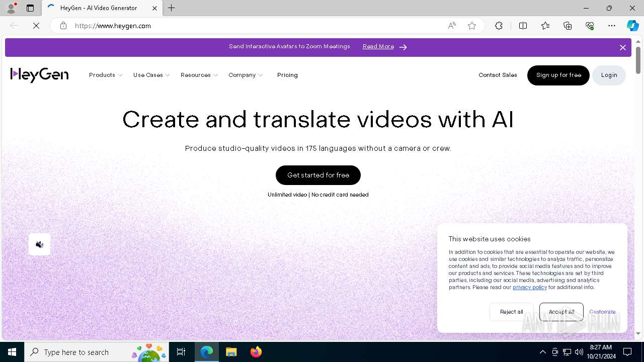Open Edge Settings and more menu
644x362 pixels.
[612, 26]
